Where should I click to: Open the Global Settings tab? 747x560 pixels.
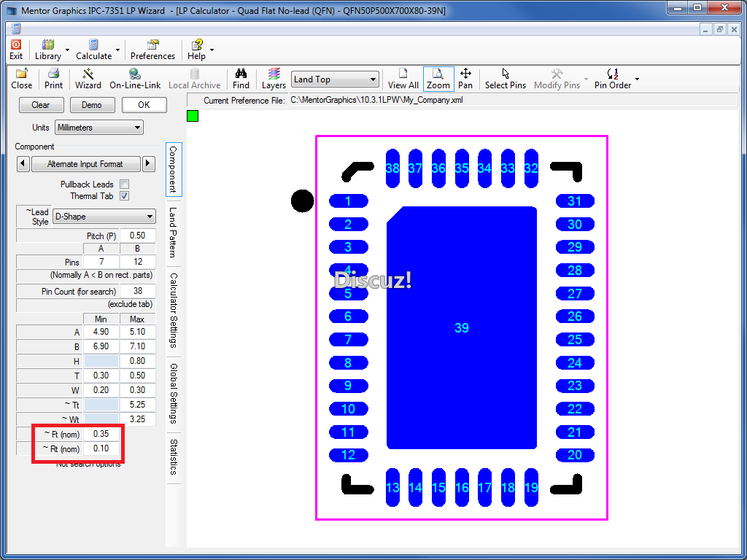pos(174,393)
